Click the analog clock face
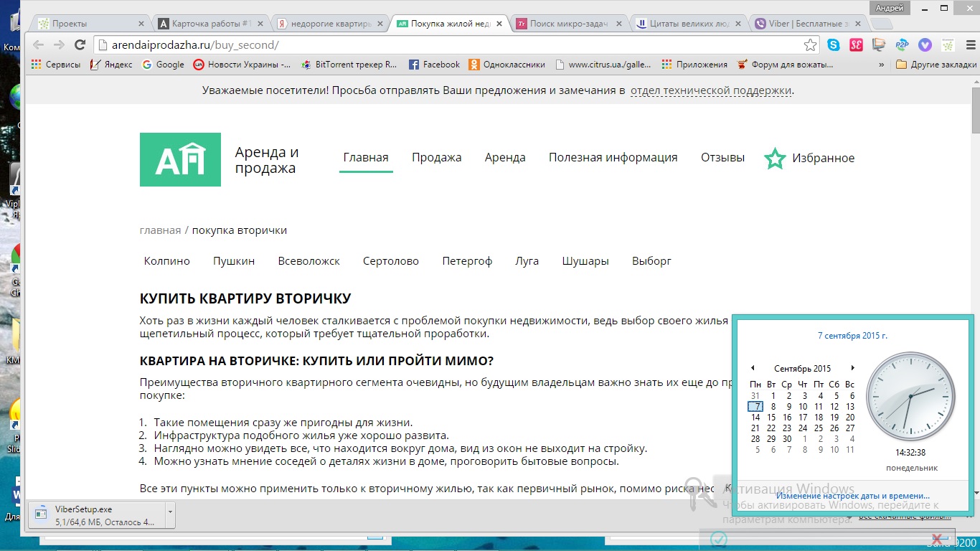Screen dimensions: 980x551 click(x=910, y=396)
